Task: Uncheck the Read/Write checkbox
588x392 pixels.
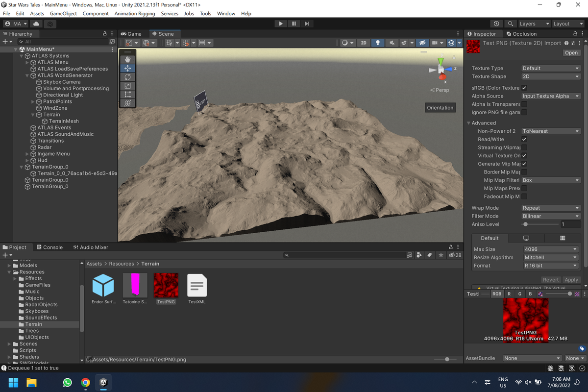Action: click(x=524, y=139)
